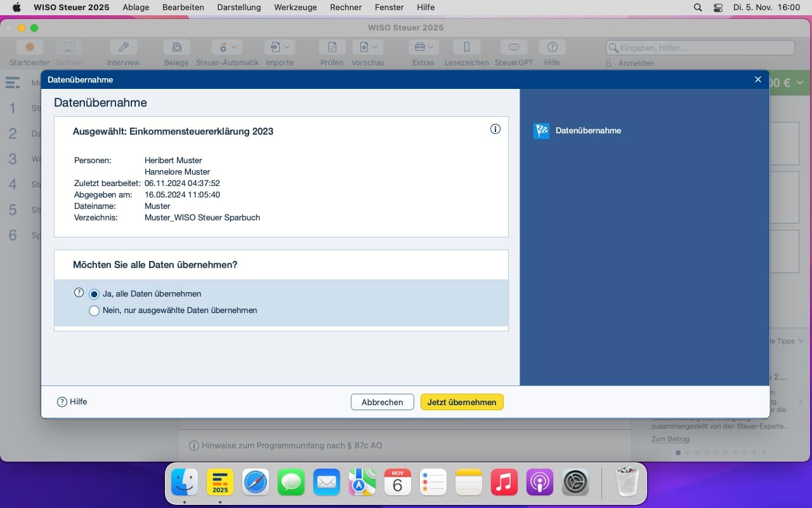Viewport: 812px width, 508px height.
Task: Click the next-article arrow on tips card
Action: [801, 402]
